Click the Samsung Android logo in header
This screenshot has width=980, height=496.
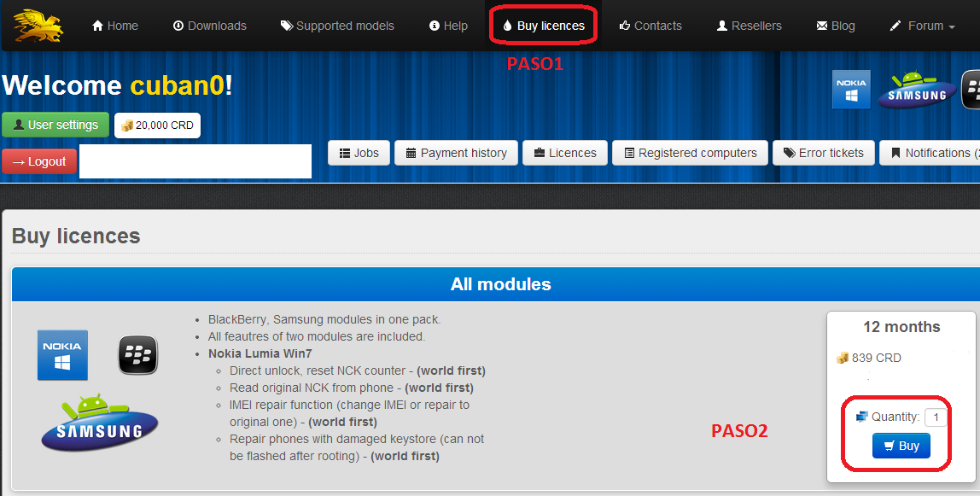tap(918, 90)
